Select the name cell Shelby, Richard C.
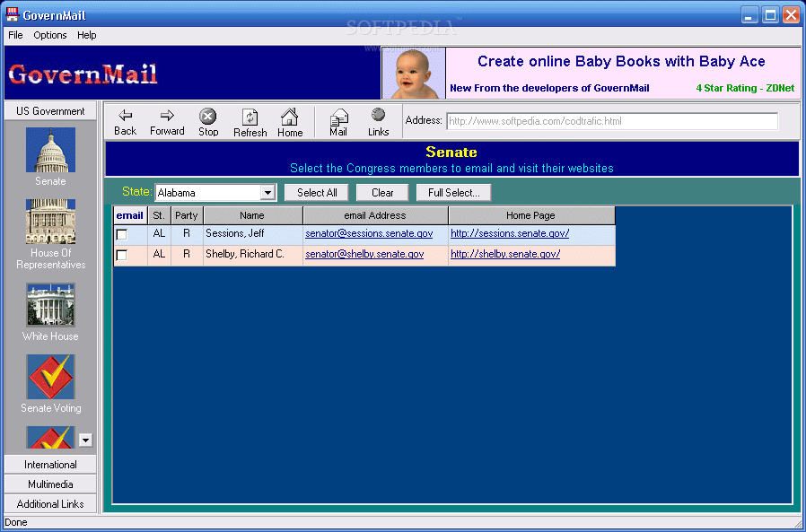Viewport: 806px width, 532px height. 252,256
